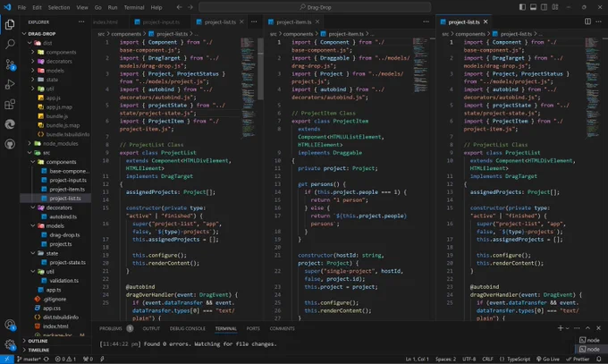Open the Terminal menu

134,7
